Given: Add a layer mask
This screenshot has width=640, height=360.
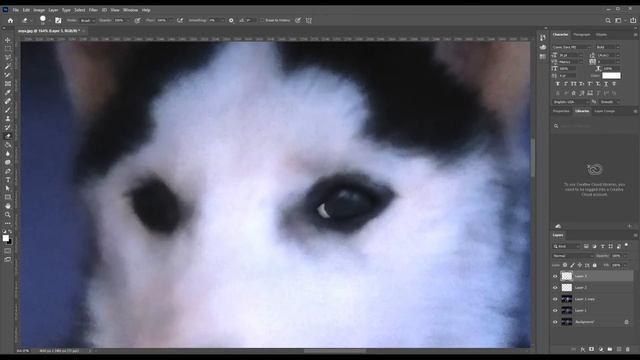Looking at the screenshot, I should (591, 349).
